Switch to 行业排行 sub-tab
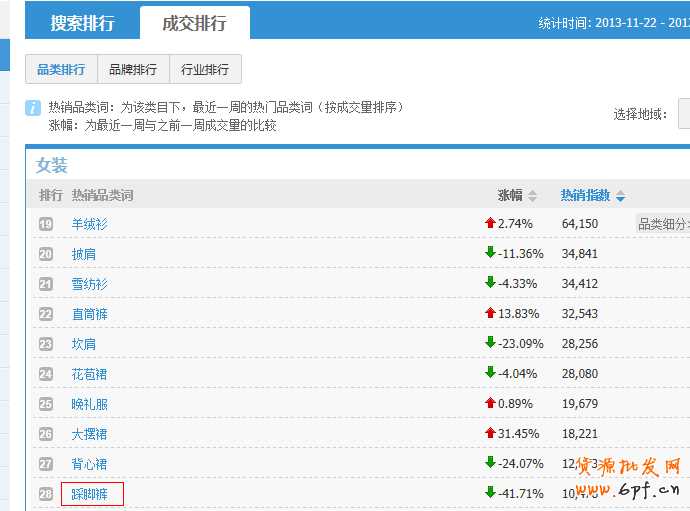This screenshot has height=511, width=690. 205,69
